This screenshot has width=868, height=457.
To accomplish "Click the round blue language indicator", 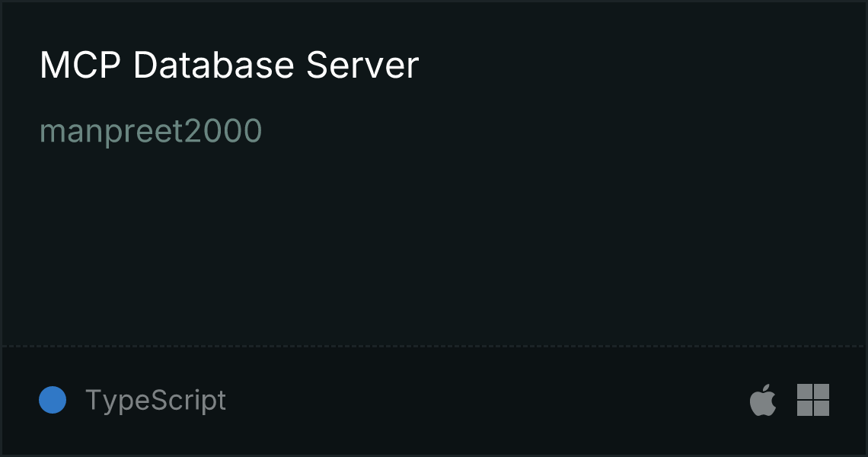I will pyautogui.click(x=53, y=400).
